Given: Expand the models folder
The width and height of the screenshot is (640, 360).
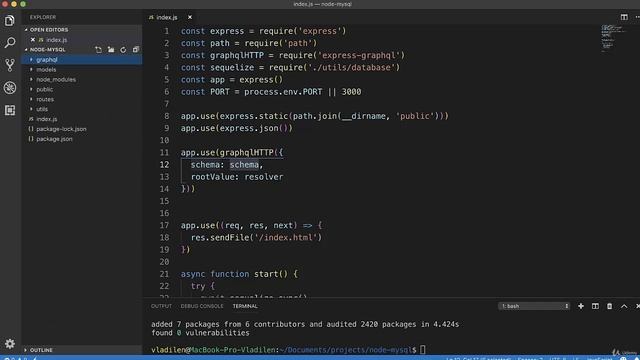Looking at the screenshot, I should tap(82, 69).
